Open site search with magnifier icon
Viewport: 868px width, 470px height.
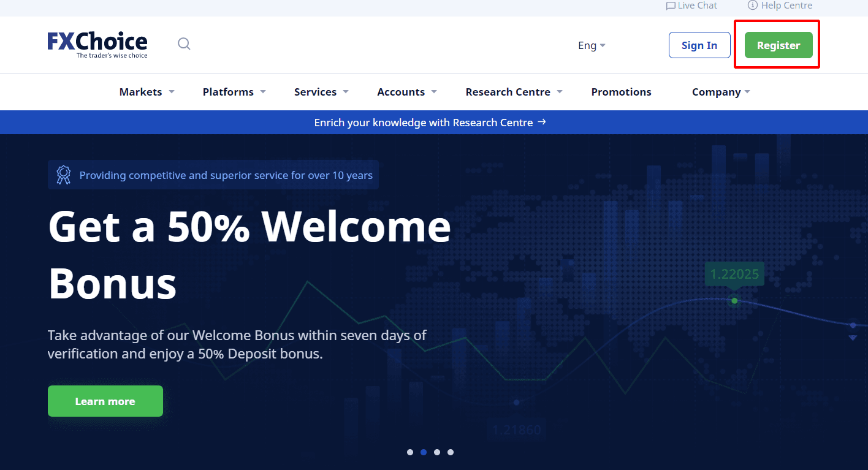184,44
